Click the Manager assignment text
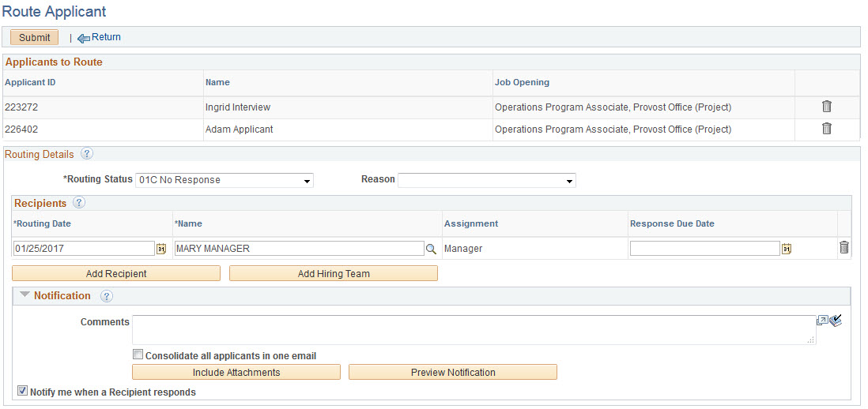This screenshot has height=409, width=868. pos(462,249)
